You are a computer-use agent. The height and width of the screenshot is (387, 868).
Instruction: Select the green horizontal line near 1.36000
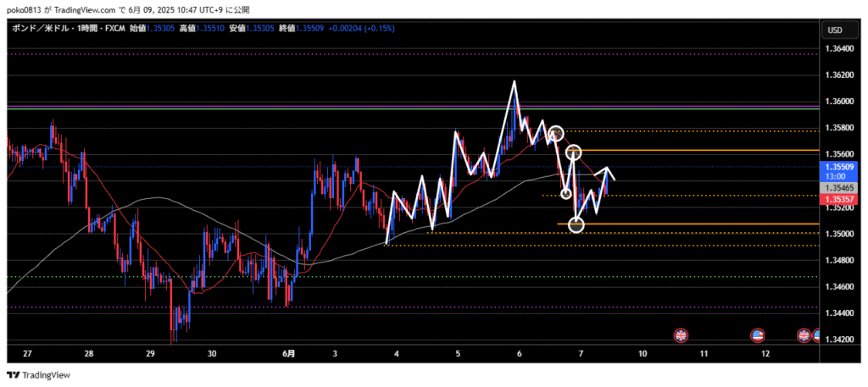pos(254,108)
